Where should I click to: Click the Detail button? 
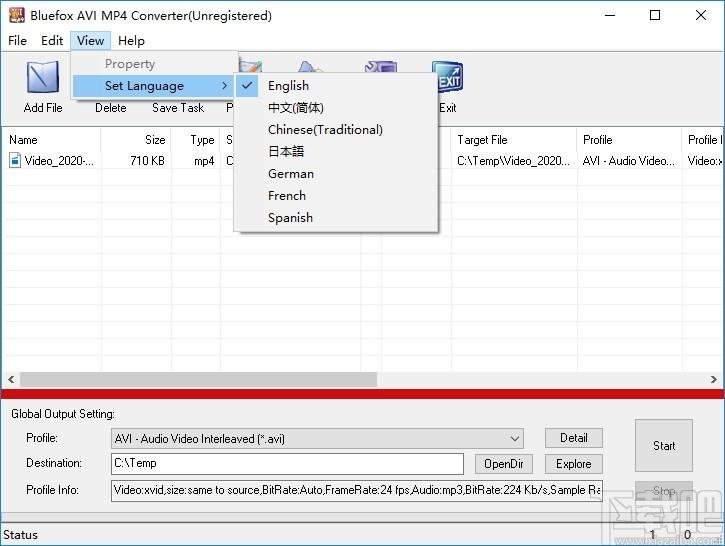pyautogui.click(x=574, y=437)
